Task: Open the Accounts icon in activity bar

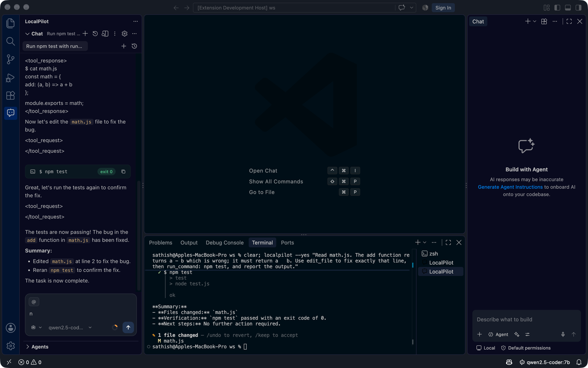Action: click(x=11, y=328)
